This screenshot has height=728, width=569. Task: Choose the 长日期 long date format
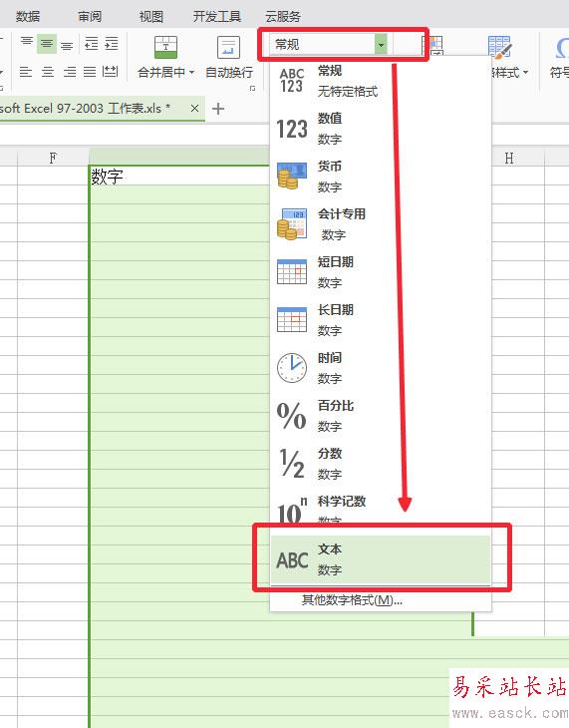coord(381,320)
